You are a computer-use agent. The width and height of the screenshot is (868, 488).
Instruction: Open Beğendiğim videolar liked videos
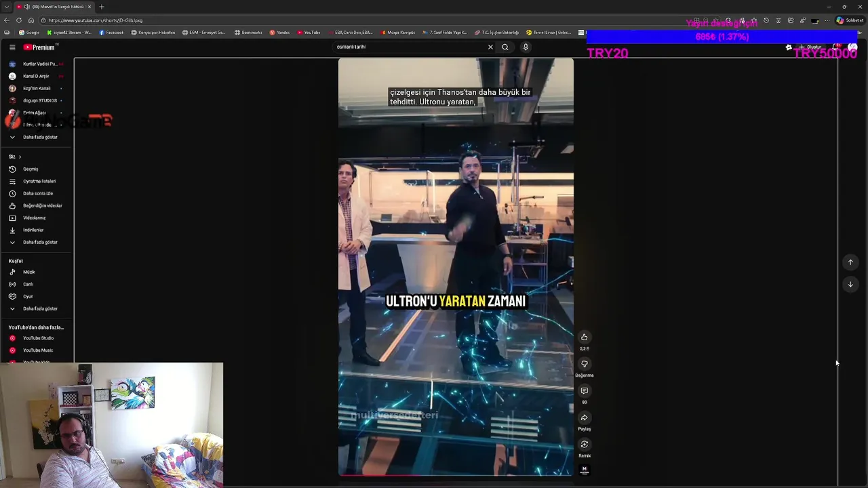pos(37,206)
